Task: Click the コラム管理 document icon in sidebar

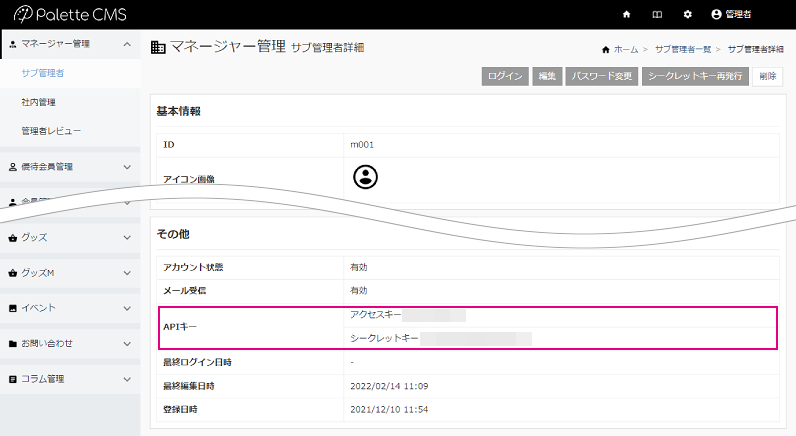Action: 13,379
